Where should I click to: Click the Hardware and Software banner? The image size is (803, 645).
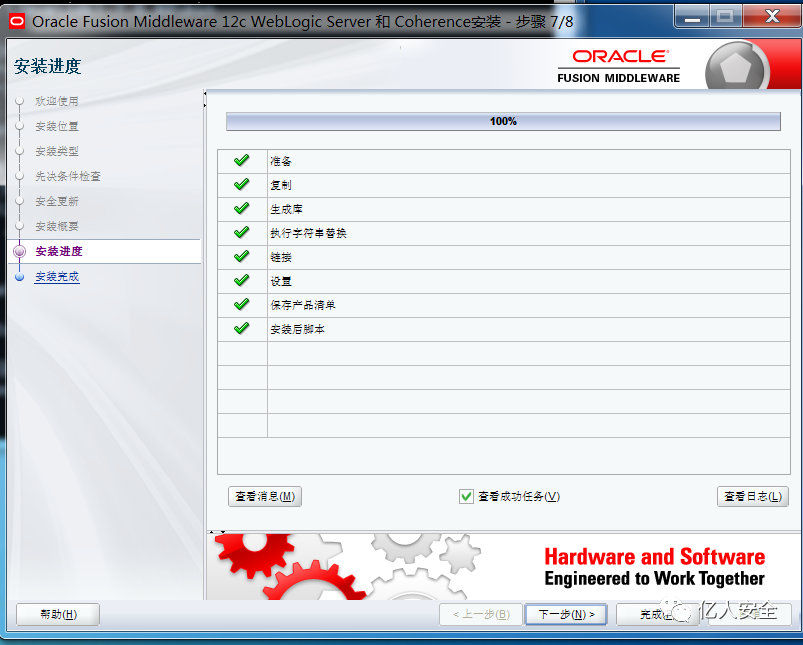503,567
